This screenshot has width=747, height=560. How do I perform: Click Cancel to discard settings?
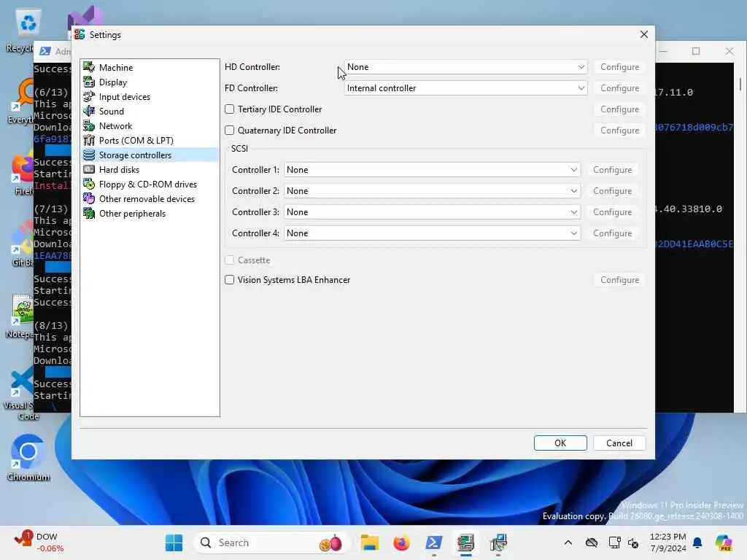pyautogui.click(x=619, y=443)
